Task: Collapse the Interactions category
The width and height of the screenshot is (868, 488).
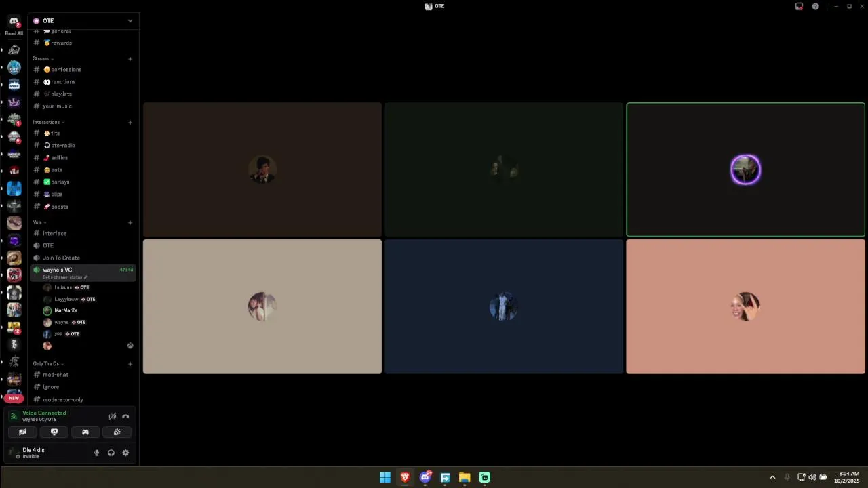Action: tap(48, 122)
